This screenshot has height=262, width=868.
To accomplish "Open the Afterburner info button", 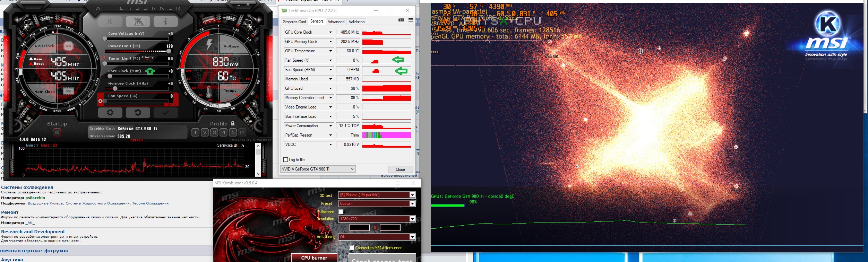I will click(165, 21).
